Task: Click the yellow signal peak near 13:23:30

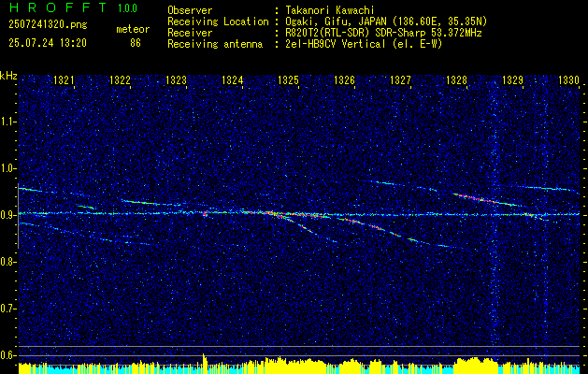Action: (205, 363)
